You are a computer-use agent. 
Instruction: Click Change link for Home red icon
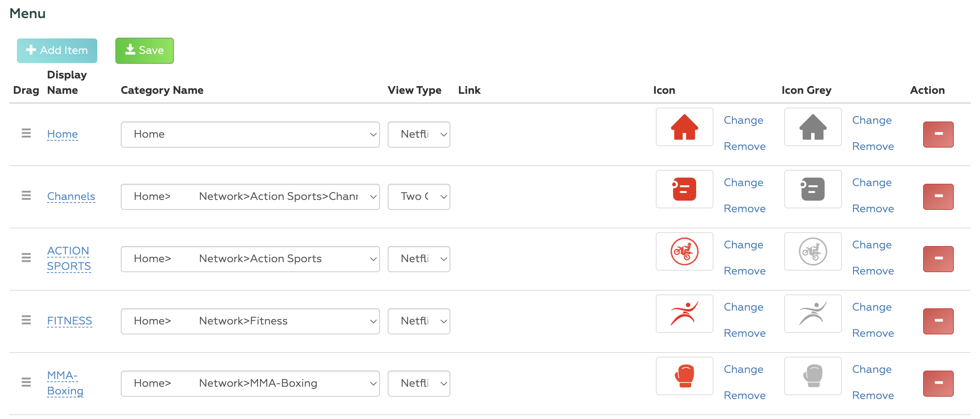click(x=743, y=120)
